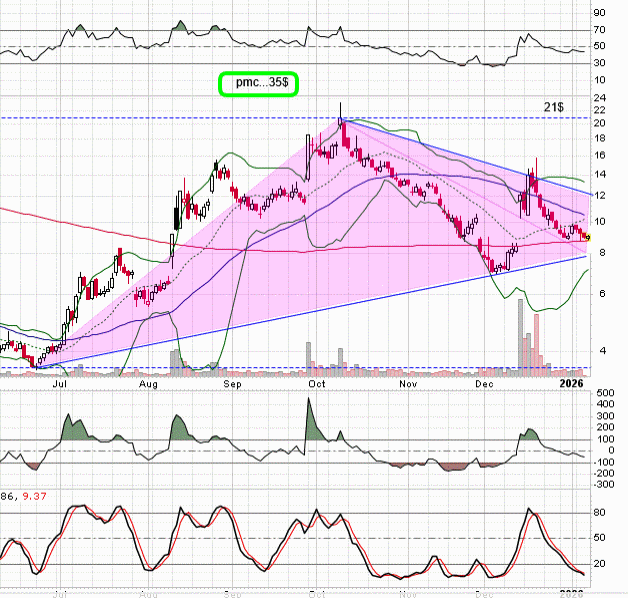The height and width of the screenshot is (598, 628).
Task: Select the "90" level on the RSI scale
Action: (599, 13)
